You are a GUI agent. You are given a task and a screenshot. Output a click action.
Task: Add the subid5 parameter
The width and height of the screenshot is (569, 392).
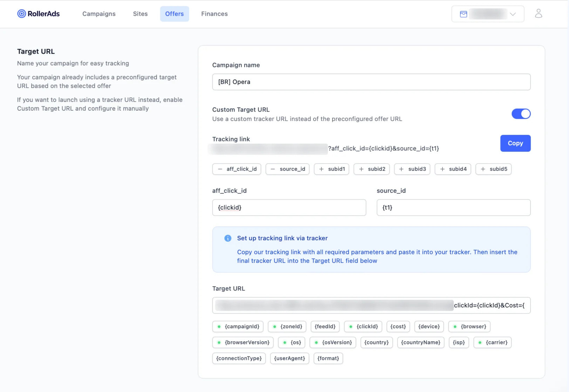(x=494, y=169)
